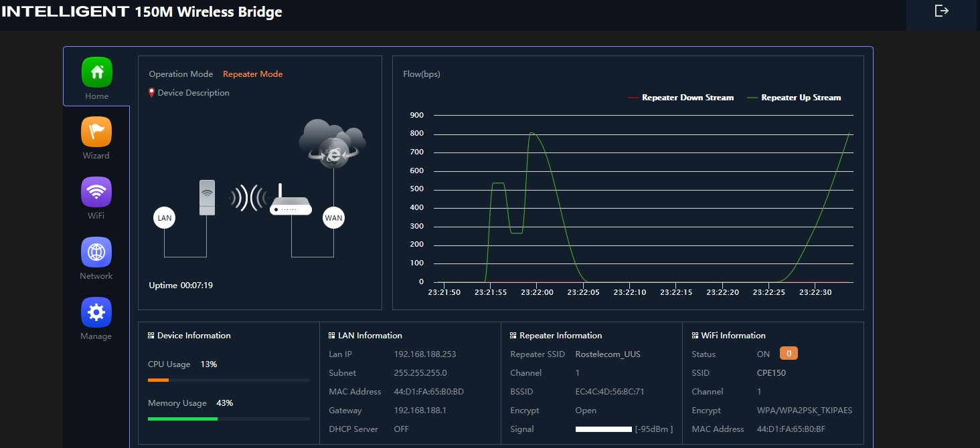Click the internet cloud globe icon
980x448 pixels.
[x=332, y=142]
